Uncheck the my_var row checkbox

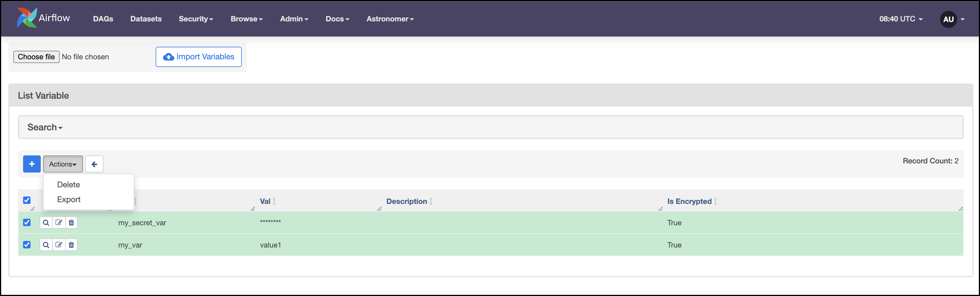(x=27, y=245)
